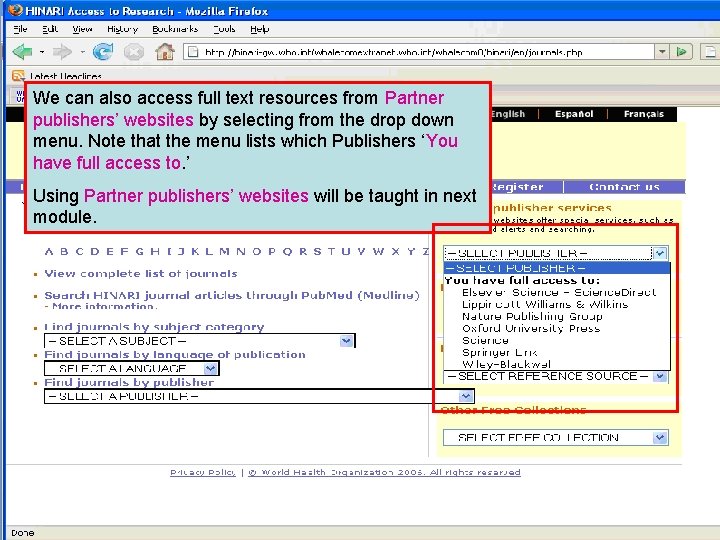Viewport: 720px width, 540px height.
Task: Browse journals starting with letter M
Action: point(224,251)
